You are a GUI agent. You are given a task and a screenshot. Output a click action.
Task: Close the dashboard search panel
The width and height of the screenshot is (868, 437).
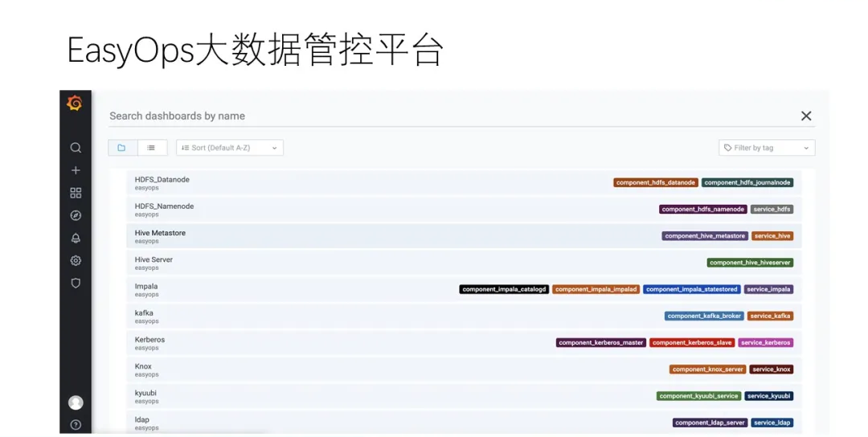[806, 116]
